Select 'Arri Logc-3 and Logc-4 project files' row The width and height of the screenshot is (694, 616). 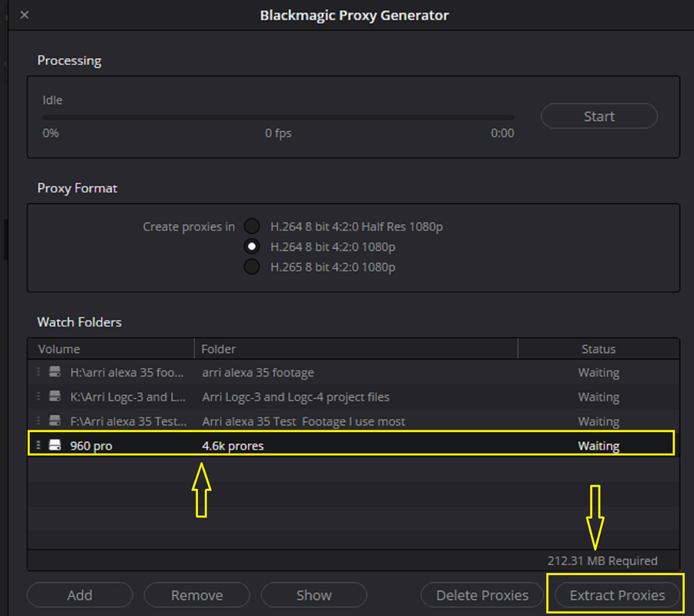354,397
